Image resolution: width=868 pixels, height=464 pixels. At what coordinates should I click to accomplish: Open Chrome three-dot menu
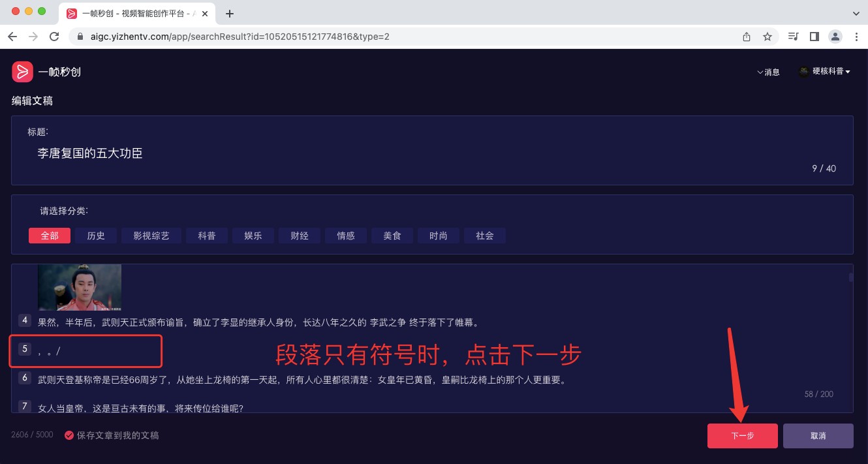[x=856, y=37]
